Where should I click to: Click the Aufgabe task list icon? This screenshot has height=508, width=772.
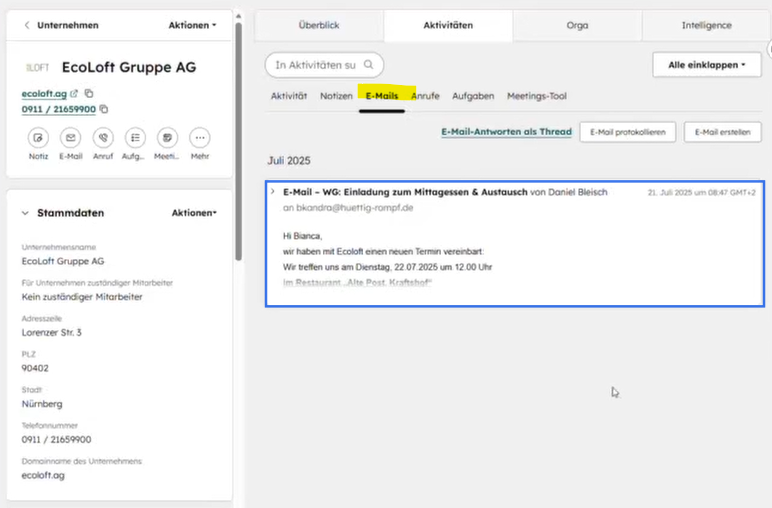[x=135, y=138]
